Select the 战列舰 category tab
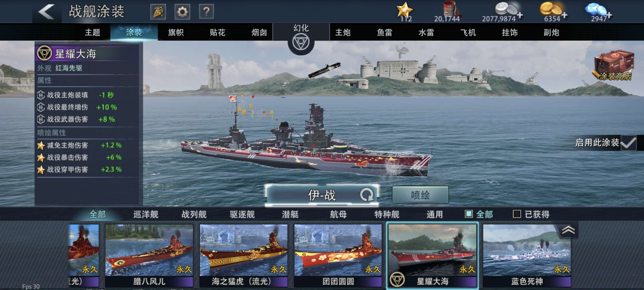The image size is (644, 290). 194,214
